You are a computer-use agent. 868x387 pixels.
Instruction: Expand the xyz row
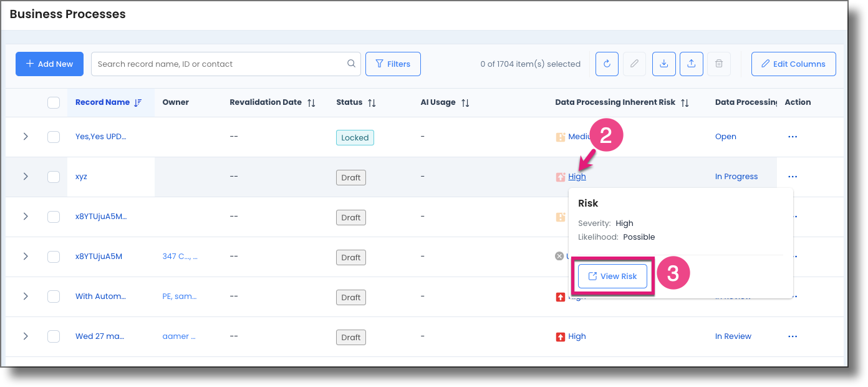pos(26,177)
